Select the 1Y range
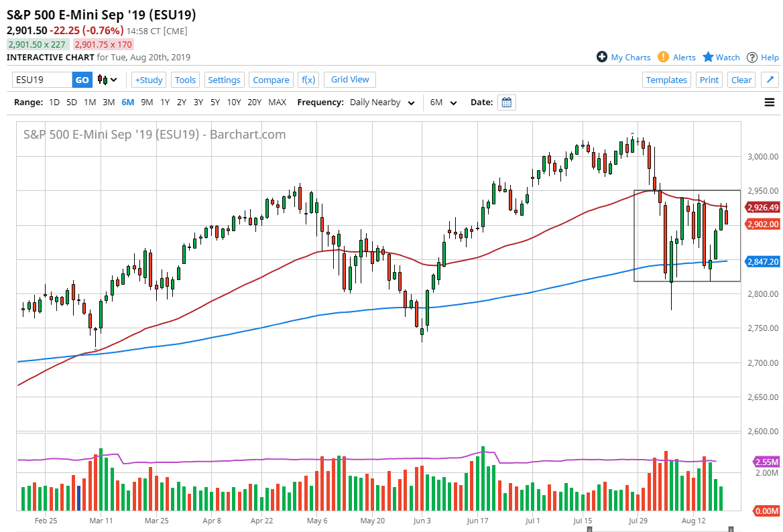 [x=164, y=102]
